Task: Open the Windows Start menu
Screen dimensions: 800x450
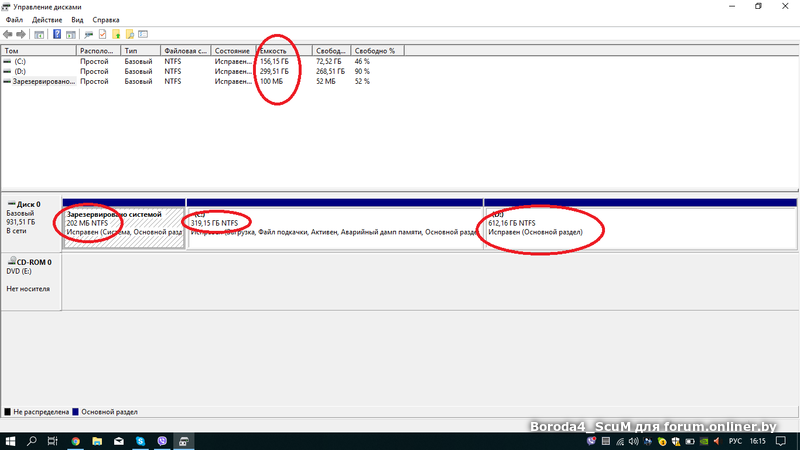Action: click(x=10, y=441)
